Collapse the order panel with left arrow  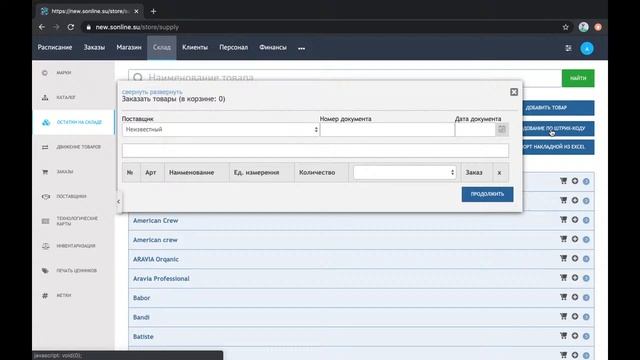[x=118, y=201]
